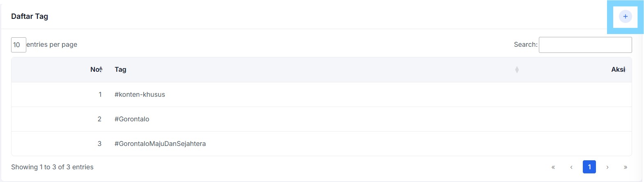
Task: Click row number 3 cell
Action: click(60, 143)
